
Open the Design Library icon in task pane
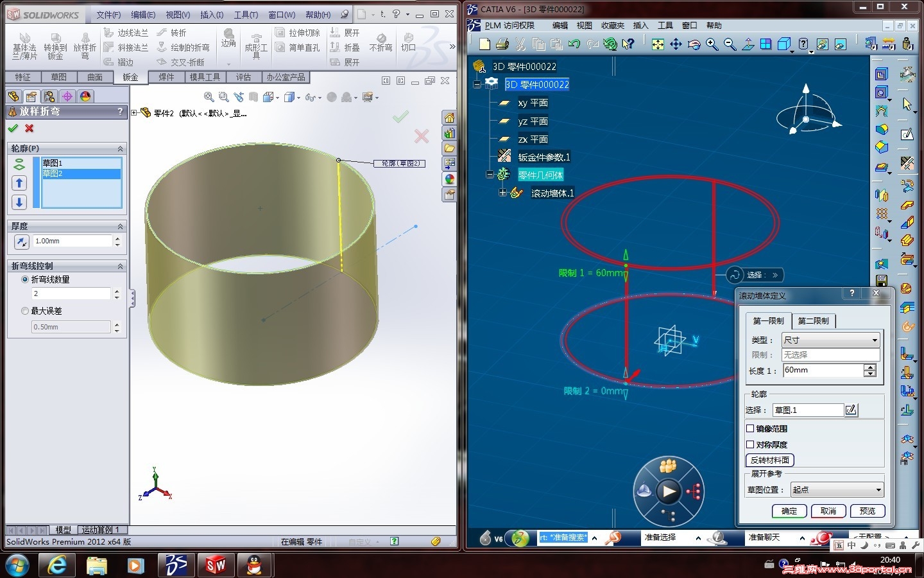point(449,134)
